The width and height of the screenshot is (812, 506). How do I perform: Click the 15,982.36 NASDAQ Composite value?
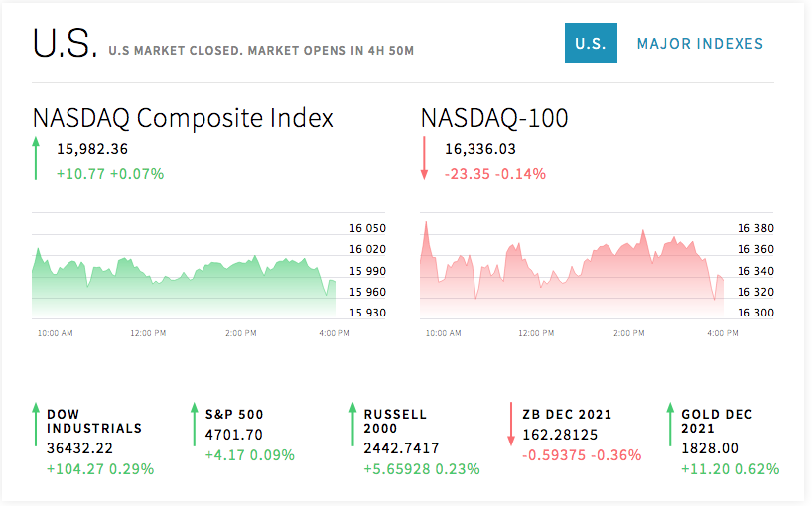point(92,149)
